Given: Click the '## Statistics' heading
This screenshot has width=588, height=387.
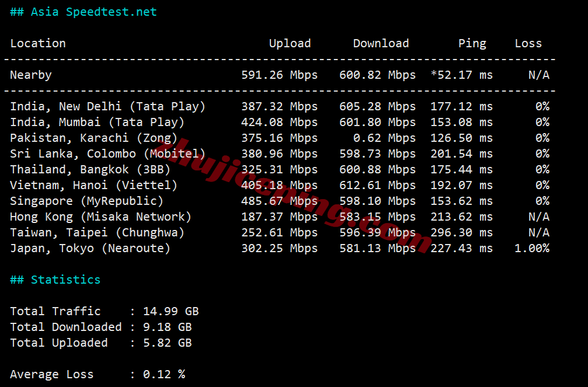Looking at the screenshot, I should coord(55,280).
